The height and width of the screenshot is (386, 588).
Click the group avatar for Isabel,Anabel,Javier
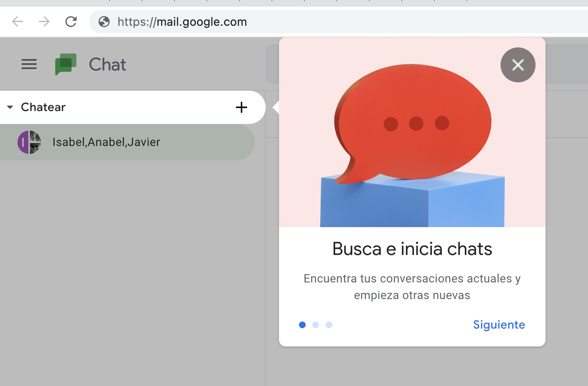coord(29,142)
